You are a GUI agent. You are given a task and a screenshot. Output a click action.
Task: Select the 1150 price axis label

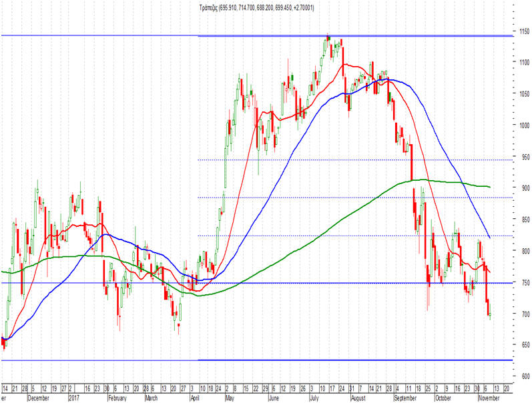[524, 31]
